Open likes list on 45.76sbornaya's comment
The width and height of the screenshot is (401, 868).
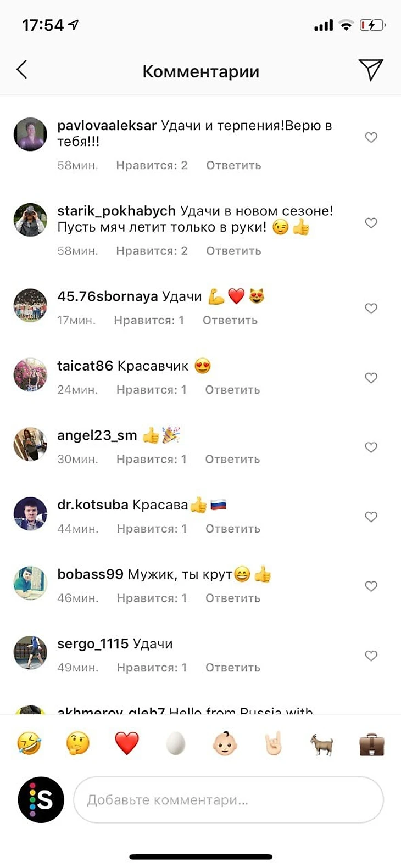pos(149,320)
